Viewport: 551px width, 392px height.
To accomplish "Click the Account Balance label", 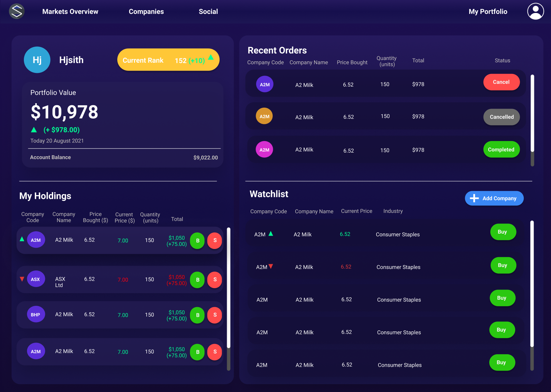I will coord(50,157).
